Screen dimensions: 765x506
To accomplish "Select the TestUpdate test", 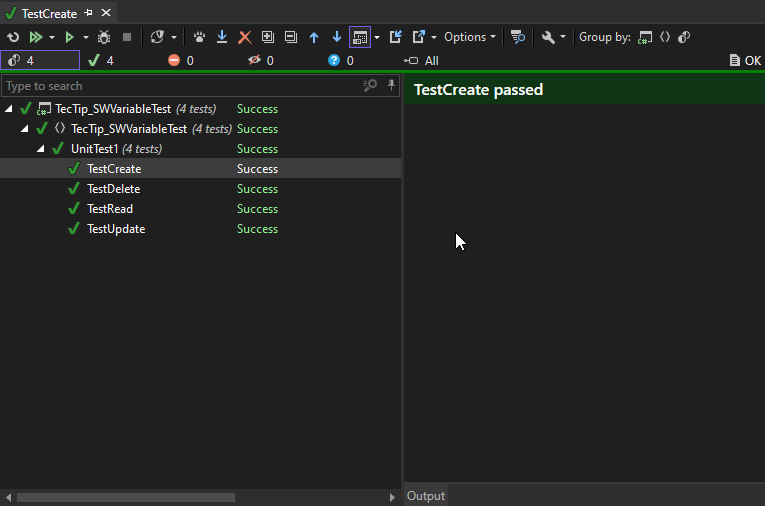I will click(x=201, y=229).
